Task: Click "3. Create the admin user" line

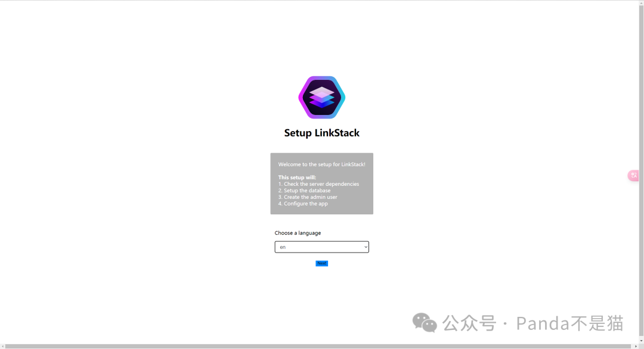Action: (x=308, y=197)
